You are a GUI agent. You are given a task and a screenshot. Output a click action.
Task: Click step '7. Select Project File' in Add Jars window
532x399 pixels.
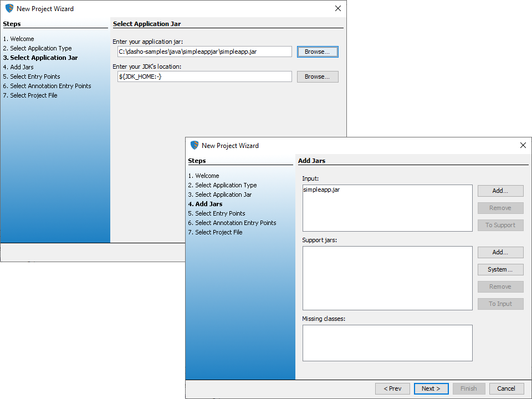tap(215, 232)
